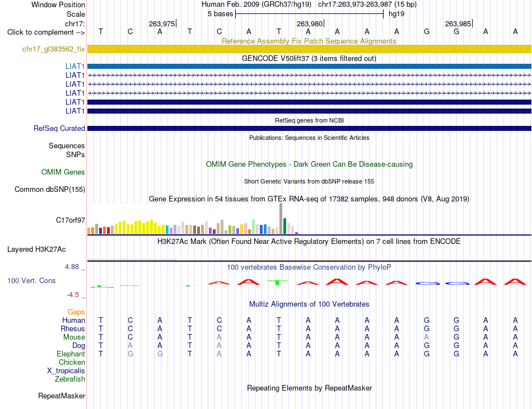Click the Rhesus species label
Image resolution: width=532 pixels, height=409 pixels.
pos(73,328)
